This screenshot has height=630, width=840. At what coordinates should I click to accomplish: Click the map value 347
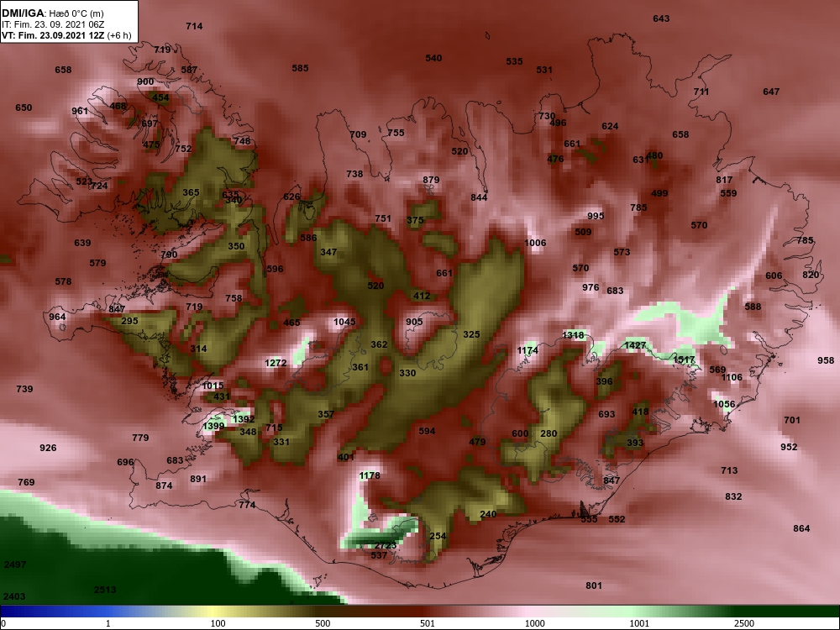click(x=328, y=252)
